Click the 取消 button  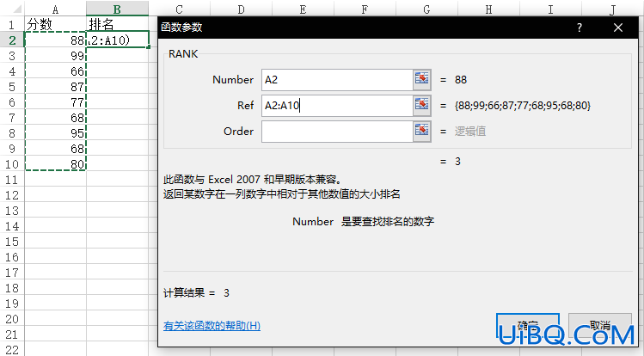(x=600, y=326)
